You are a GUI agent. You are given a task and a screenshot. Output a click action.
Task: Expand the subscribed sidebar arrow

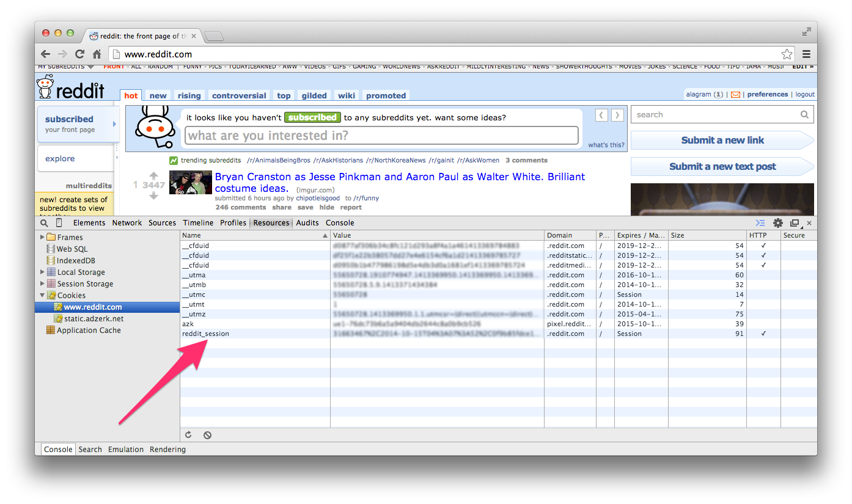click(x=114, y=124)
